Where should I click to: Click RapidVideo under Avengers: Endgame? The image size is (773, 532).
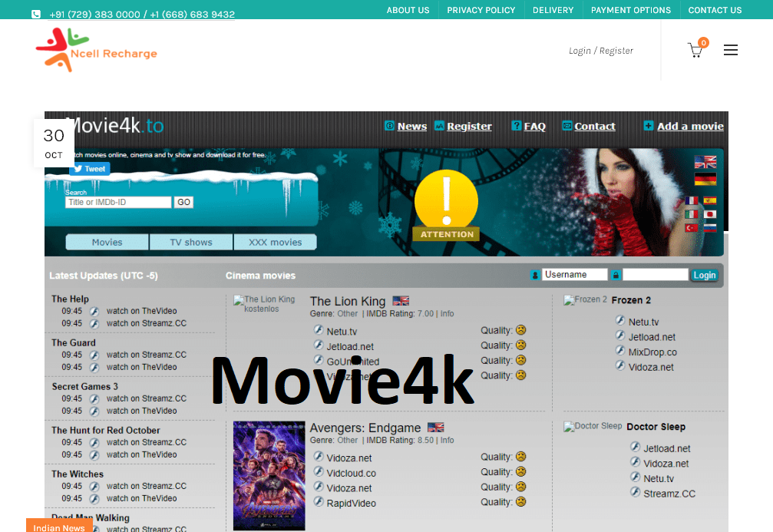coord(351,504)
